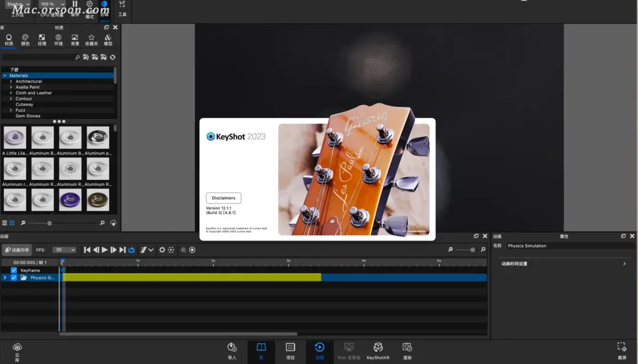The image size is (638, 364).
Task: Expand the Physics Si... timeline row
Action: coord(5,278)
